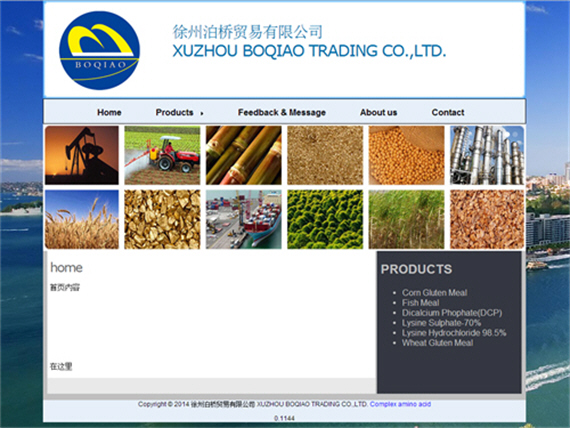
Task: Follow the Complex amino acid footer link
Action: (x=400, y=404)
